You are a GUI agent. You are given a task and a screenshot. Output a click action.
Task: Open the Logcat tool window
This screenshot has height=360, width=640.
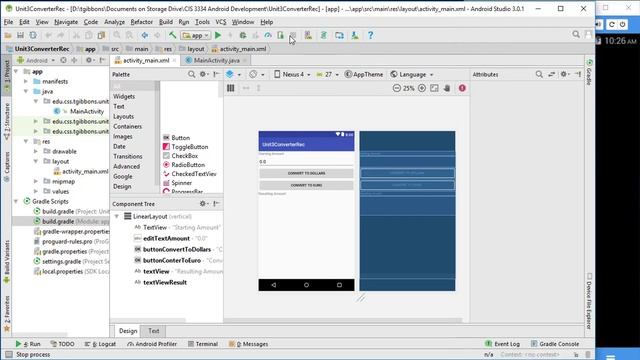[x=100, y=344]
